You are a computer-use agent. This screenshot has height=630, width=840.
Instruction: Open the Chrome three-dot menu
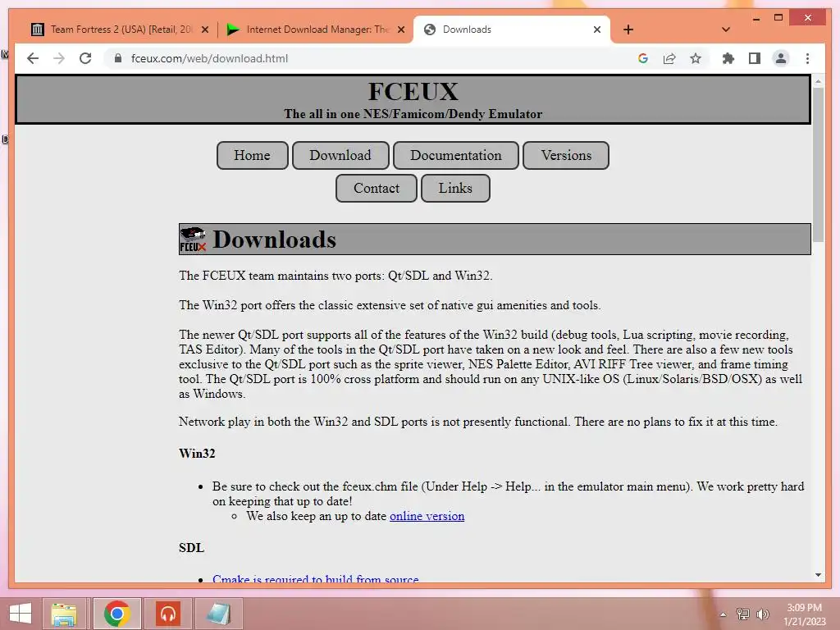click(807, 58)
